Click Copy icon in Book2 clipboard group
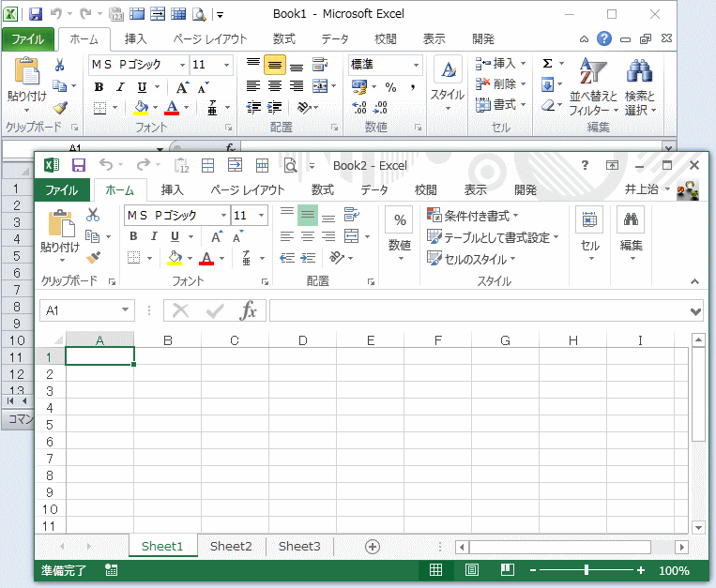Image resolution: width=716 pixels, height=588 pixels. [93, 236]
